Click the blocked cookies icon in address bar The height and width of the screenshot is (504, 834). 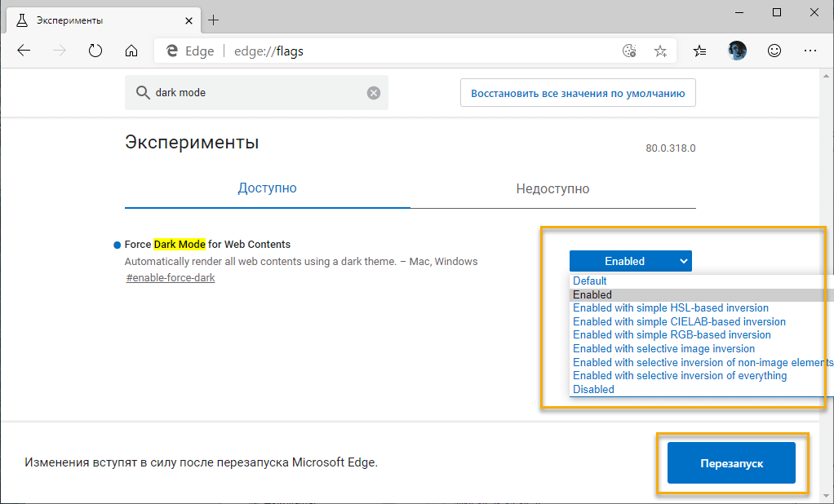coord(628,50)
